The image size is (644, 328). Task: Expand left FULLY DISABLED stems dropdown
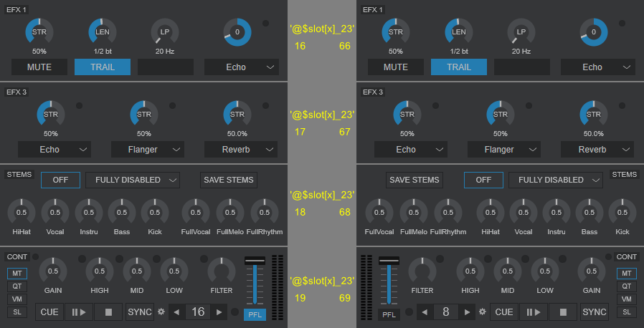(133, 180)
